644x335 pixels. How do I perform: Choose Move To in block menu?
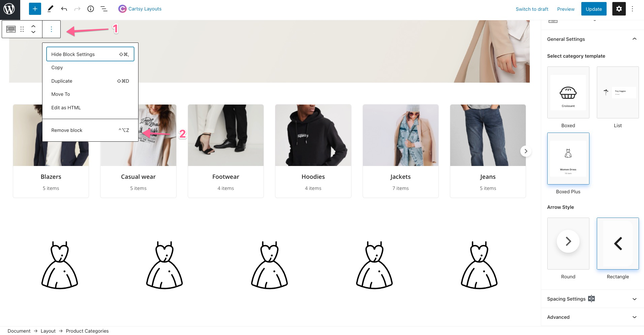(x=90, y=94)
